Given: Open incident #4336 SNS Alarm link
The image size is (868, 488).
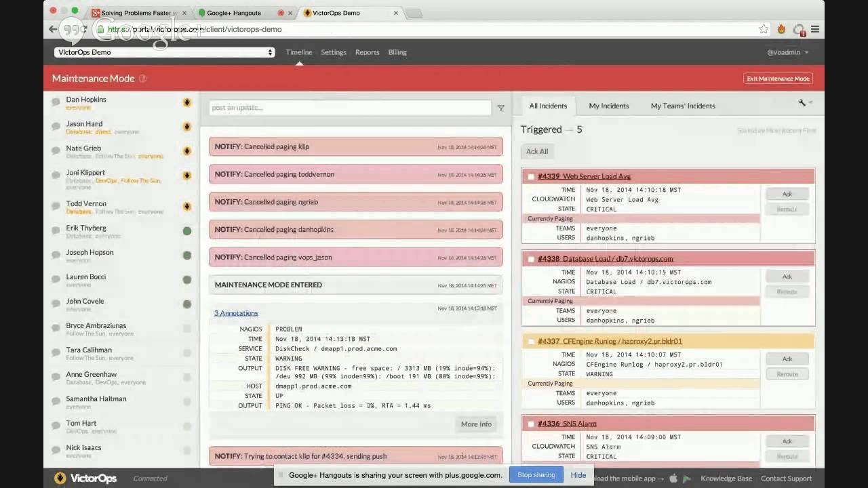Looking at the screenshot, I should coord(567,424).
